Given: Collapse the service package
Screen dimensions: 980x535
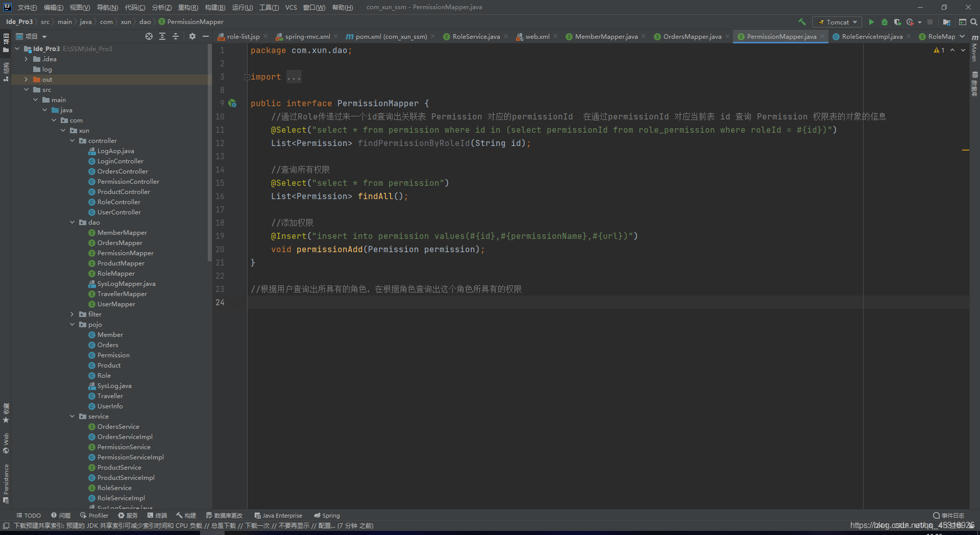Looking at the screenshot, I should click(x=72, y=416).
